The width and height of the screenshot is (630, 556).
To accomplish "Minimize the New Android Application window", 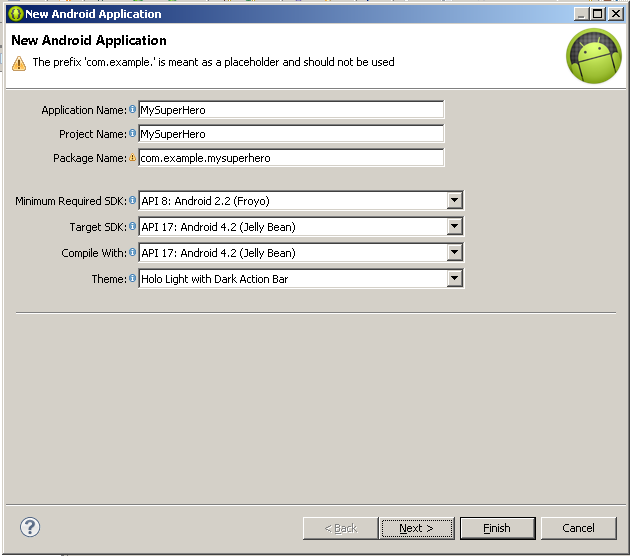I will coord(581,14).
